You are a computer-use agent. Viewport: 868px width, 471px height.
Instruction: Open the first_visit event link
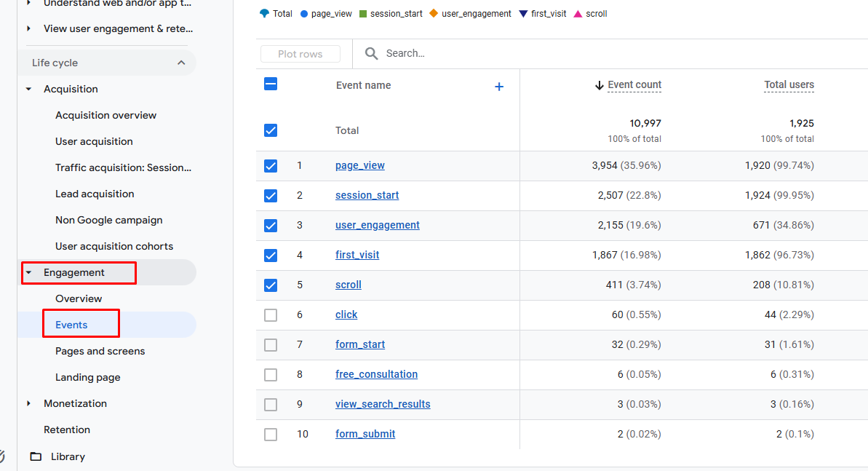[x=357, y=255]
